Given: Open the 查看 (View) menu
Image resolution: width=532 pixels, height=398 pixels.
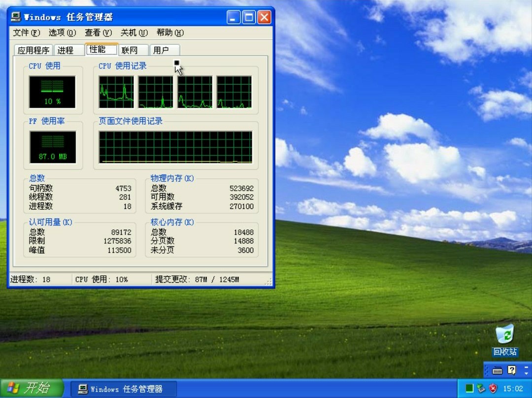Looking at the screenshot, I should click(98, 33).
